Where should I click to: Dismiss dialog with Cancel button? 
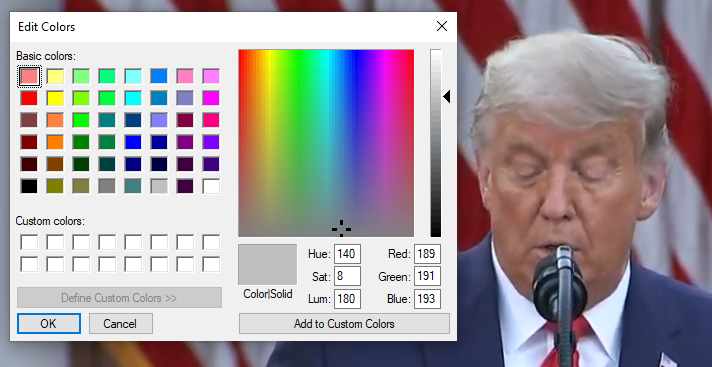click(120, 323)
